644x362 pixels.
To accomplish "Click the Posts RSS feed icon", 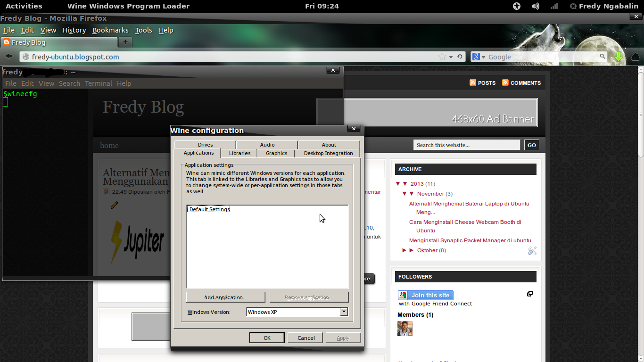I will click(473, 82).
